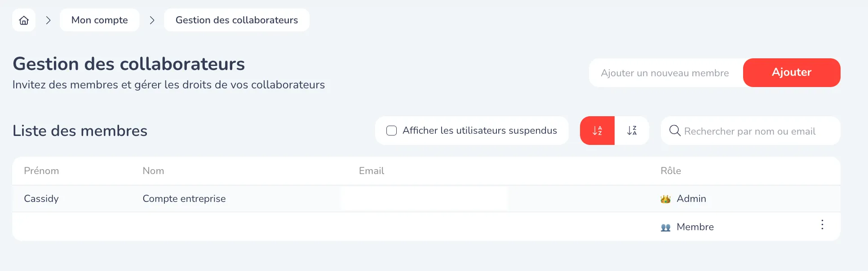
Task: Sort members Z to A
Action: 632,131
